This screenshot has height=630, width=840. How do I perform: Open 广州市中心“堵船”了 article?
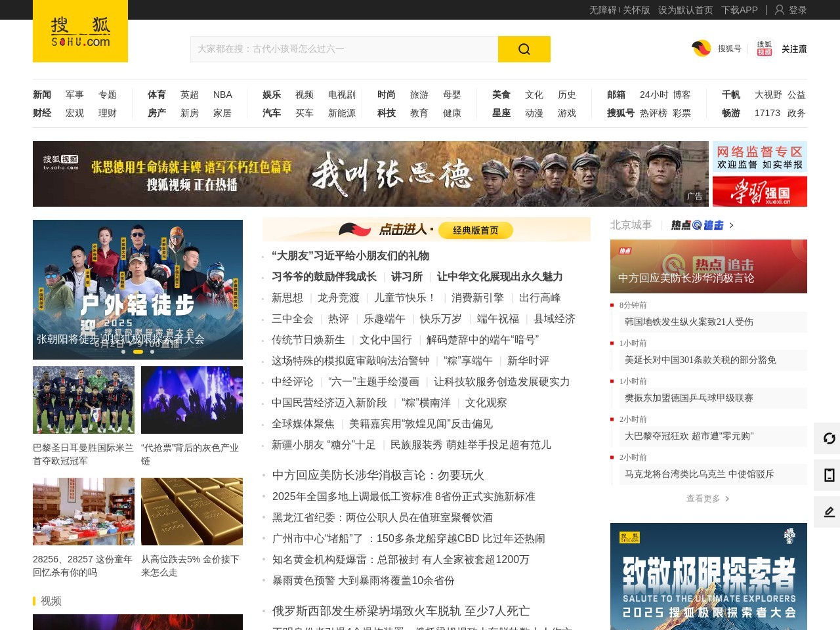pos(409,539)
